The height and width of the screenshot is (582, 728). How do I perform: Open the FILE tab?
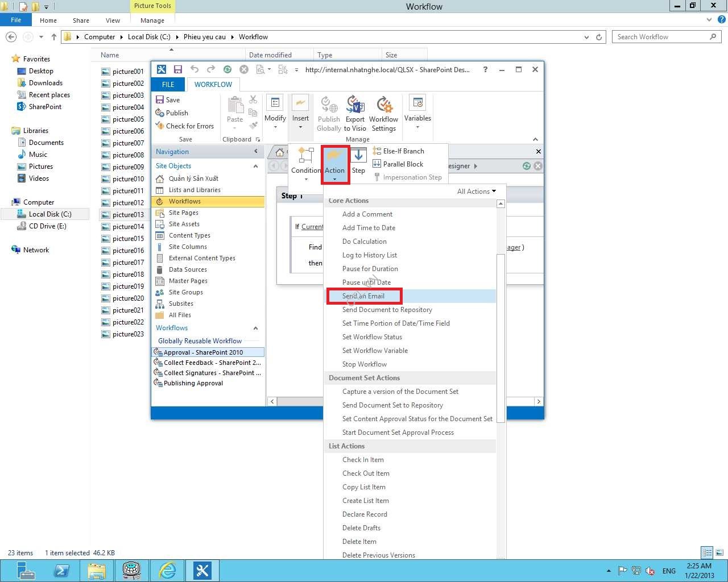coord(168,85)
